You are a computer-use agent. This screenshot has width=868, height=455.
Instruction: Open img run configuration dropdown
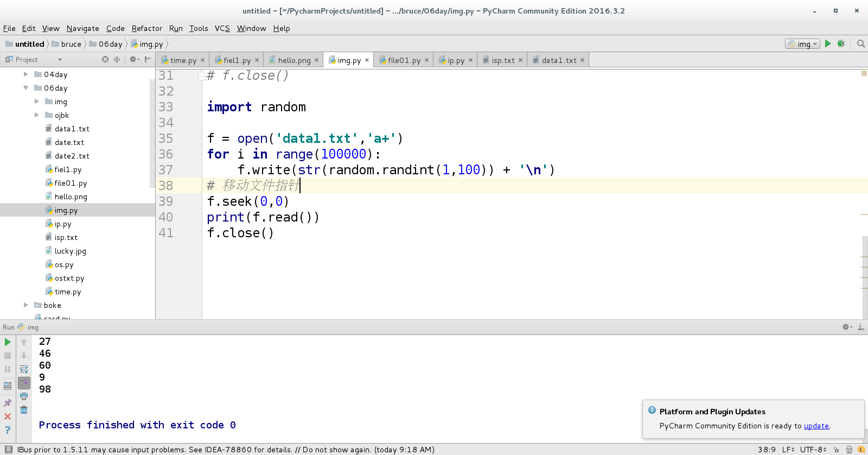(x=802, y=44)
